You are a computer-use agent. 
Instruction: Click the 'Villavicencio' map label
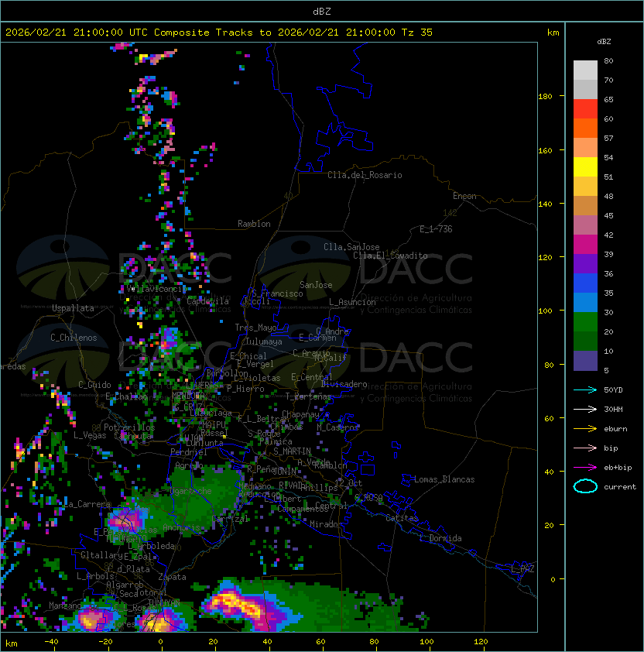tap(156, 289)
